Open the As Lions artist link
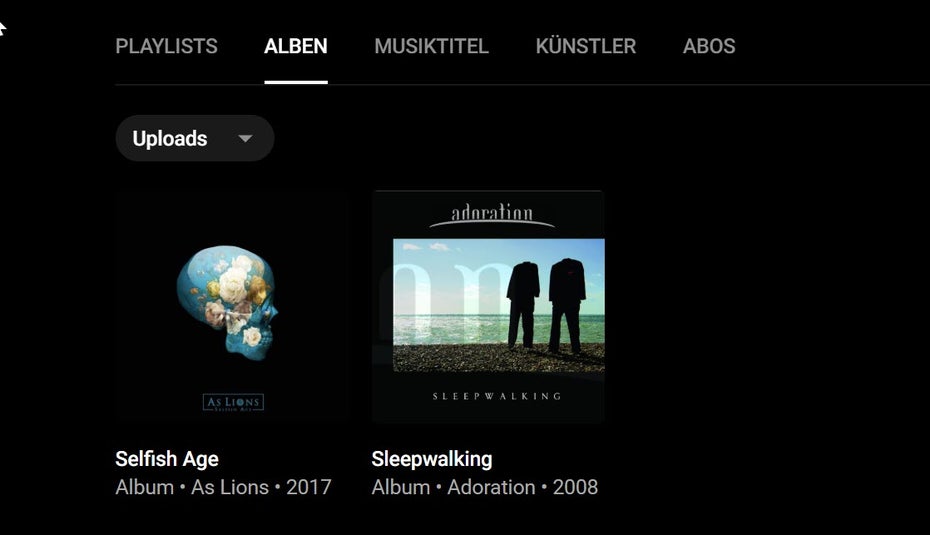Screen dimensions: 930x535 [x=230, y=487]
